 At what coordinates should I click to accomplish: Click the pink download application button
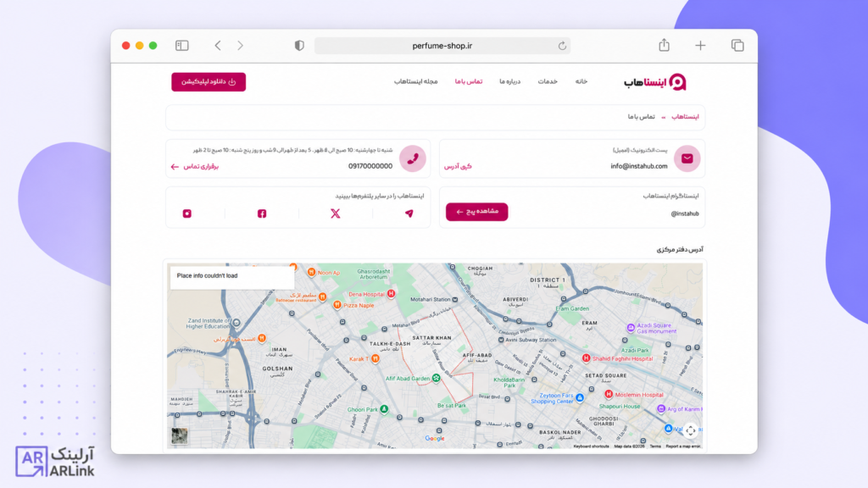209,82
